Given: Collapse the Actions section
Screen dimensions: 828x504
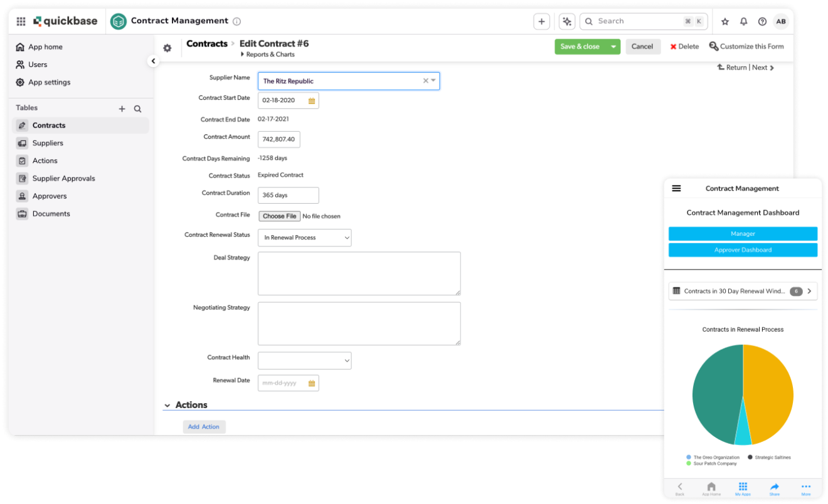Looking at the screenshot, I should tap(167, 404).
